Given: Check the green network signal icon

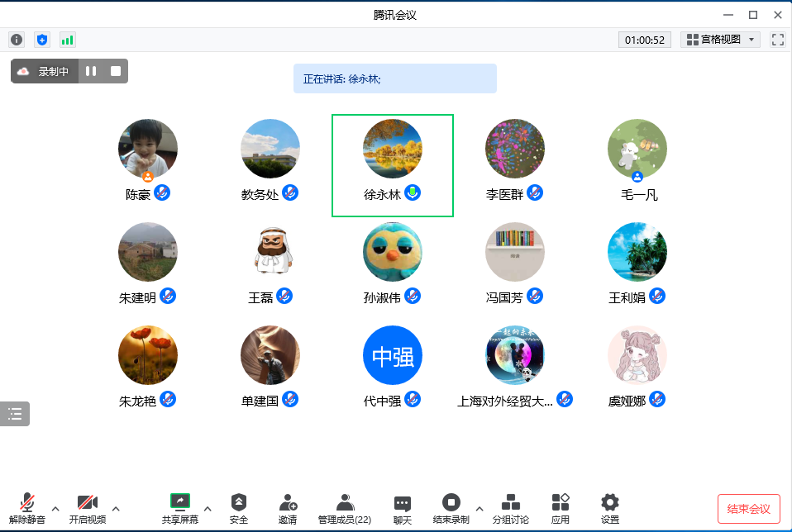Looking at the screenshot, I should [68, 40].
